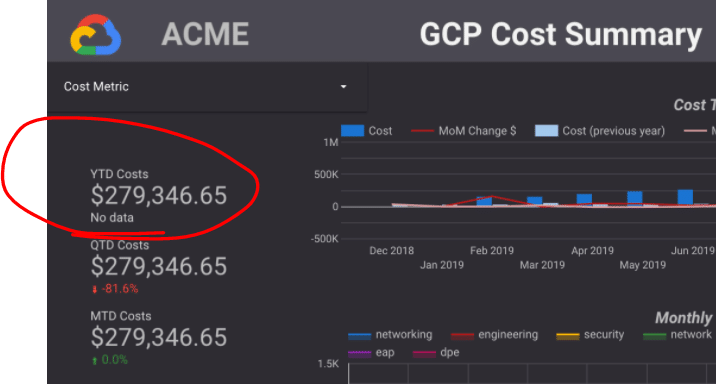
Task: Click the security legend entry
Action: [590, 335]
